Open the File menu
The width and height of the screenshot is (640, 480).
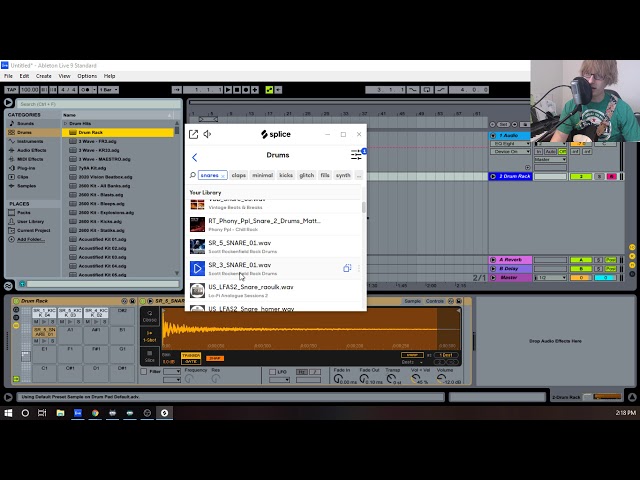8,76
